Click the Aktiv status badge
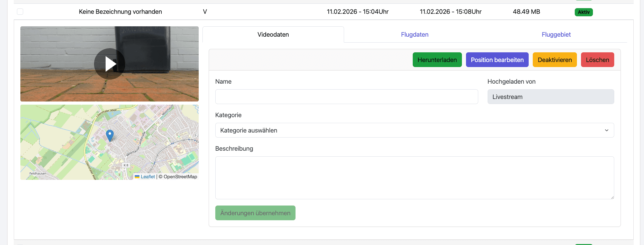 [584, 12]
